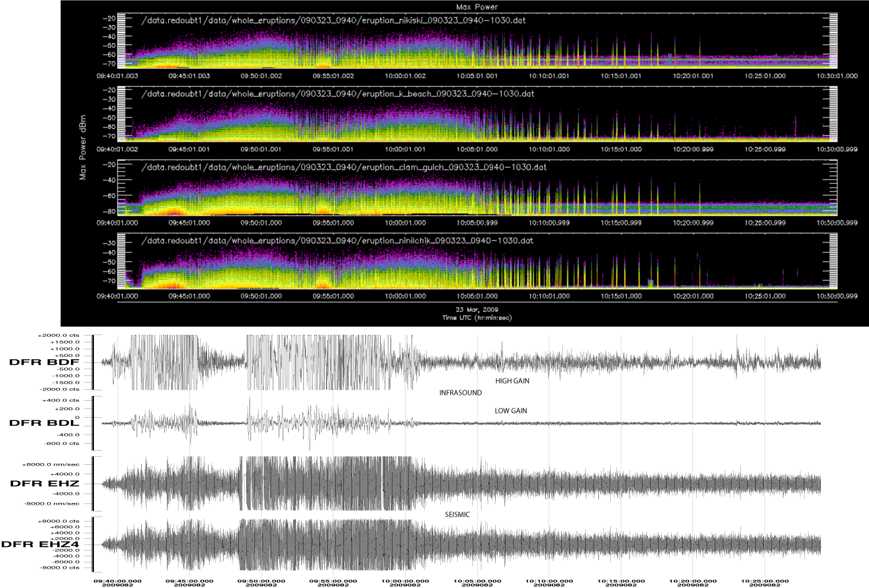The height and width of the screenshot is (588, 869).
Task: Click the '10:20:00.999' tick in k_beach panel
Action: (x=692, y=149)
